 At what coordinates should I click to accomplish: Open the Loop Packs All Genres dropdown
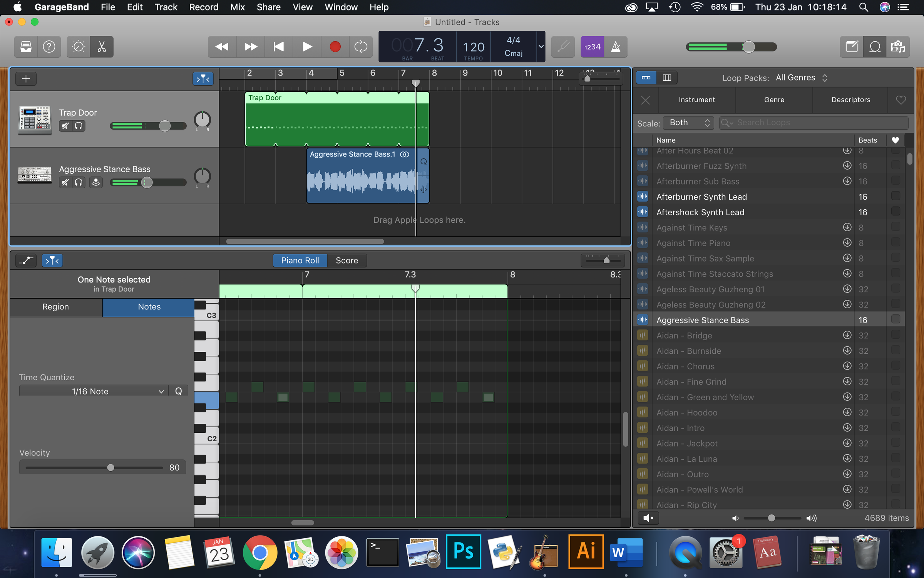[x=801, y=77]
